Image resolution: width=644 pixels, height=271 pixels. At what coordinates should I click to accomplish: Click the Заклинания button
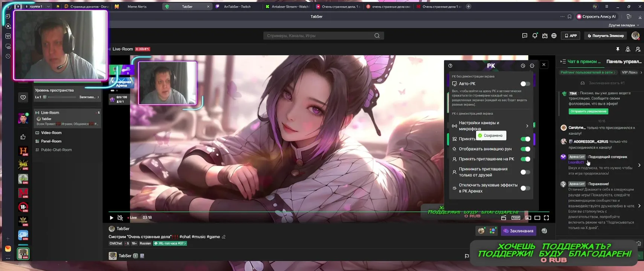coord(519,231)
